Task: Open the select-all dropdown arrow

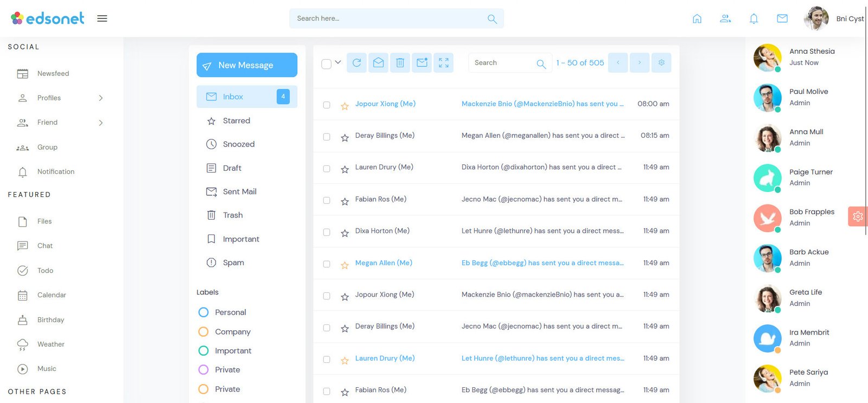Action: point(338,62)
